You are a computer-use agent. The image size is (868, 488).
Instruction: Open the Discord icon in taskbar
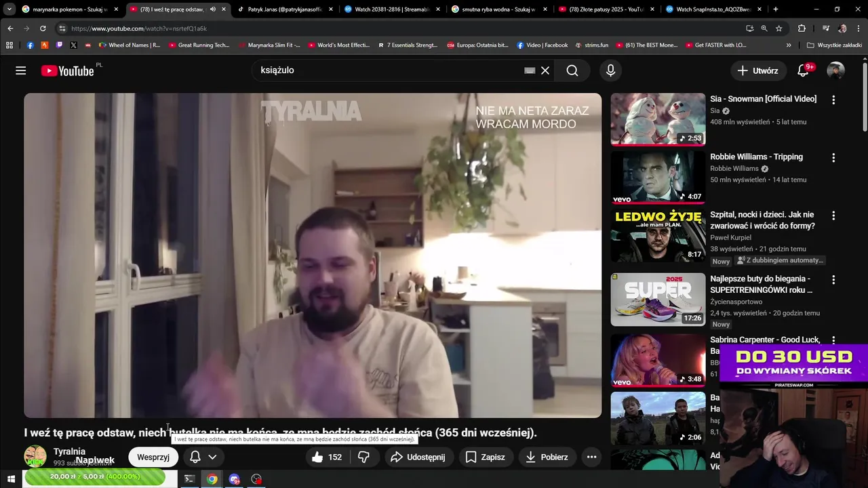click(x=235, y=479)
